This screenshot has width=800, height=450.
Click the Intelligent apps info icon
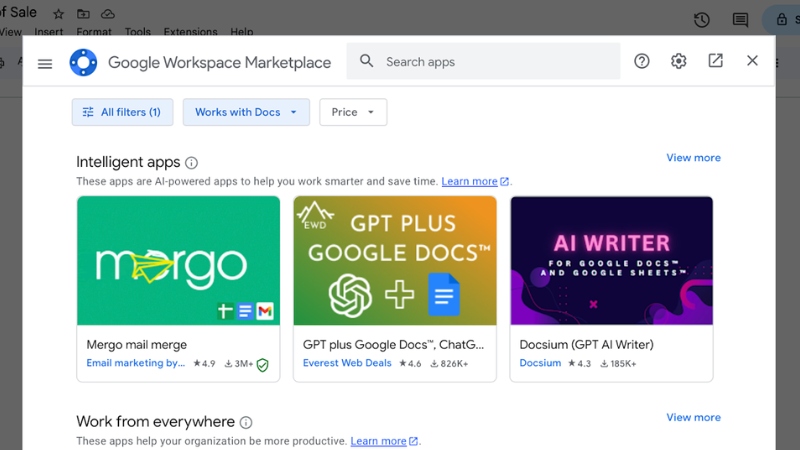click(191, 163)
